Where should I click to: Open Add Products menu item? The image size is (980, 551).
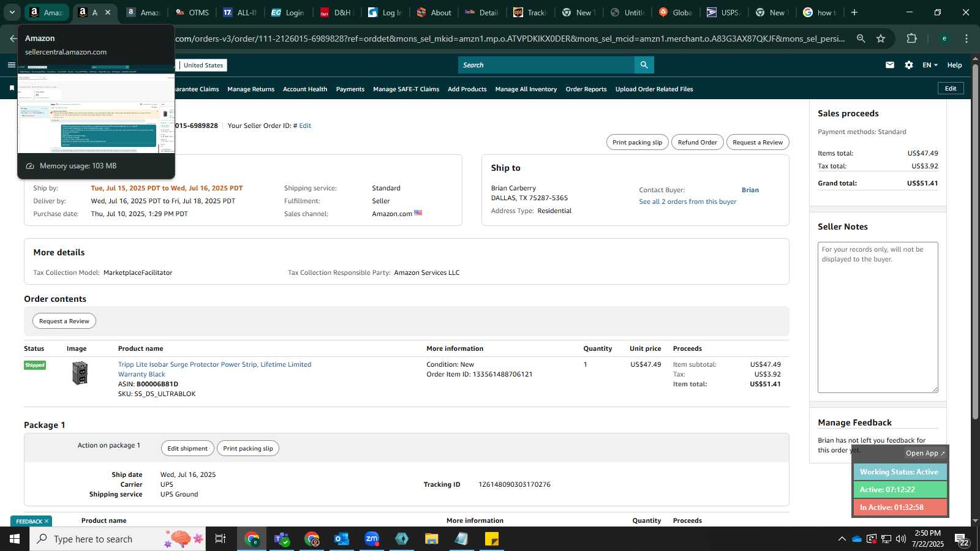[x=467, y=89]
